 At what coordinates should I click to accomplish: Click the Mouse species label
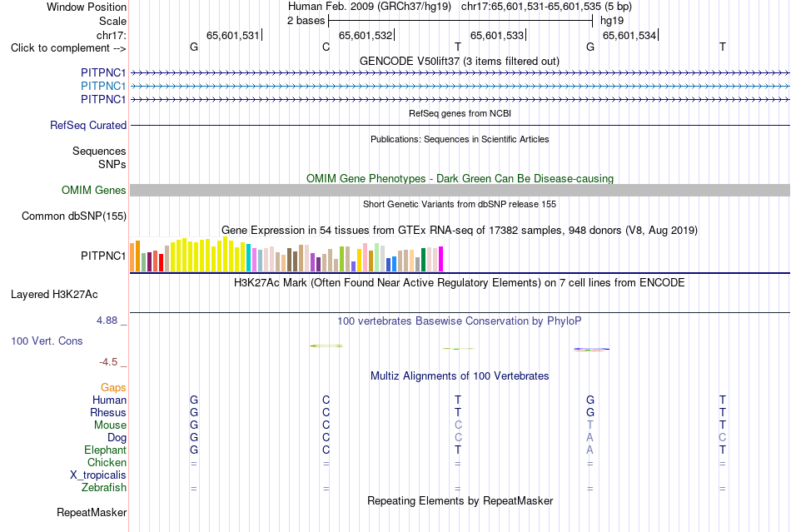(x=110, y=425)
